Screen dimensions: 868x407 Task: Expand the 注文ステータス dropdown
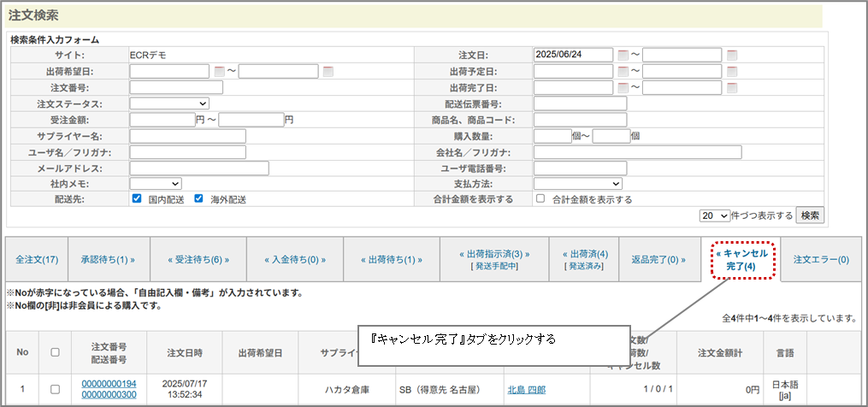[x=169, y=103]
